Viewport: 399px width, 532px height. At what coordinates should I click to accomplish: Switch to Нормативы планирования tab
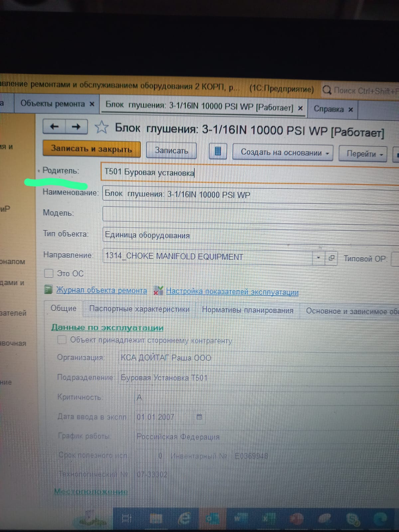(247, 311)
